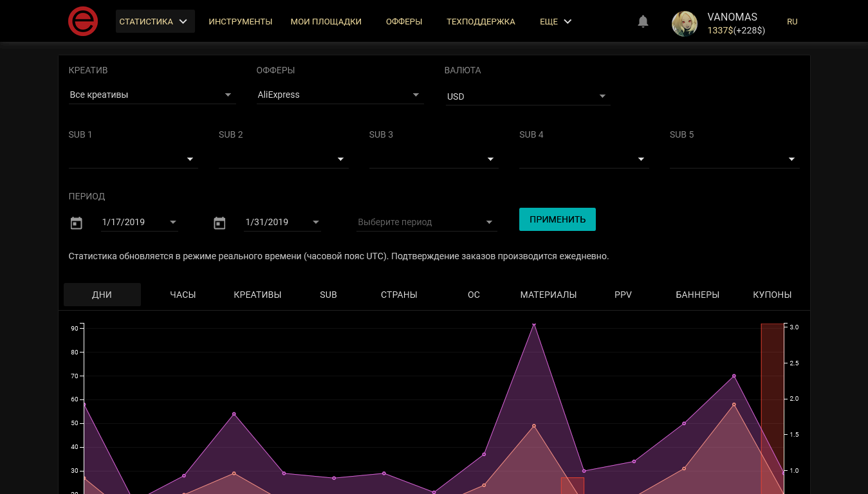Click the highest chart peak point above 90
This screenshot has height=494, width=868.
[534, 325]
